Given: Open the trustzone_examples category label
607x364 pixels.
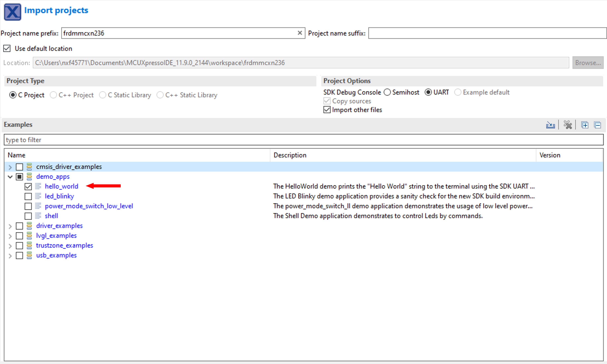Looking at the screenshot, I should pos(64,245).
